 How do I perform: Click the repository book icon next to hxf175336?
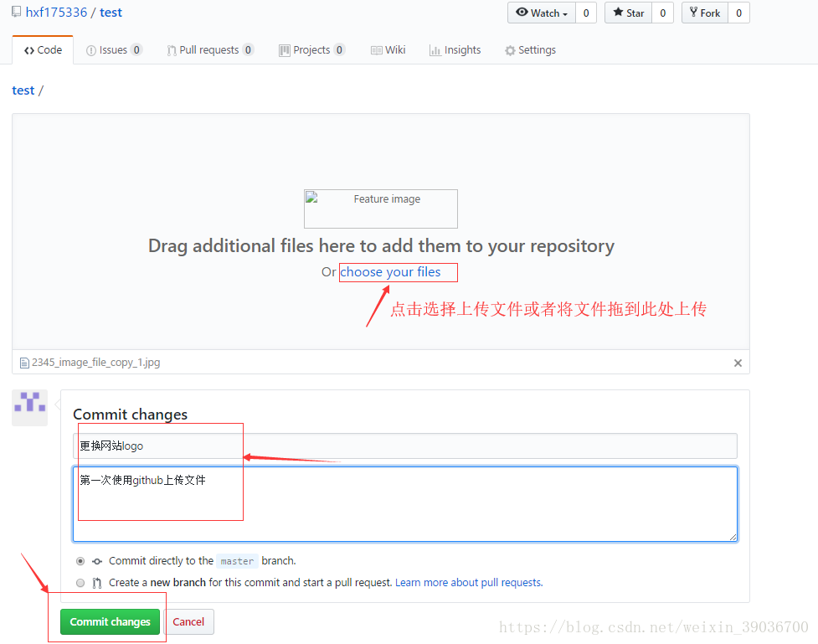pos(17,12)
